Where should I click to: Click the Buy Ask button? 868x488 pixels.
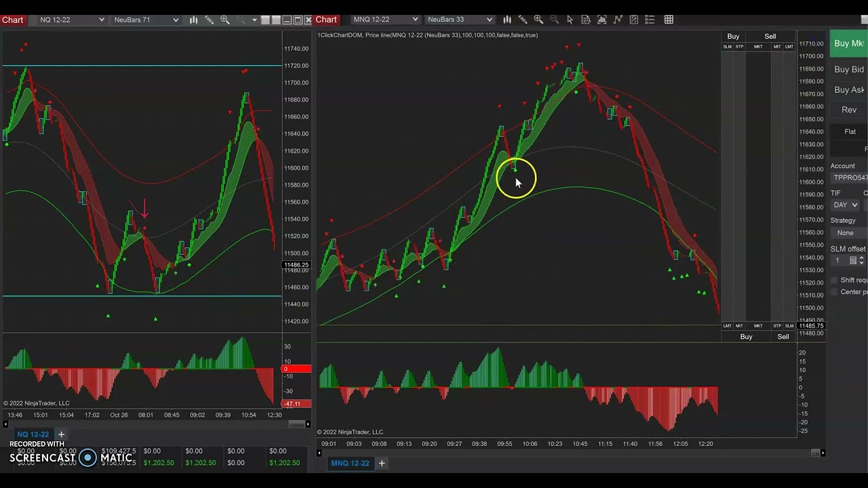click(x=849, y=89)
